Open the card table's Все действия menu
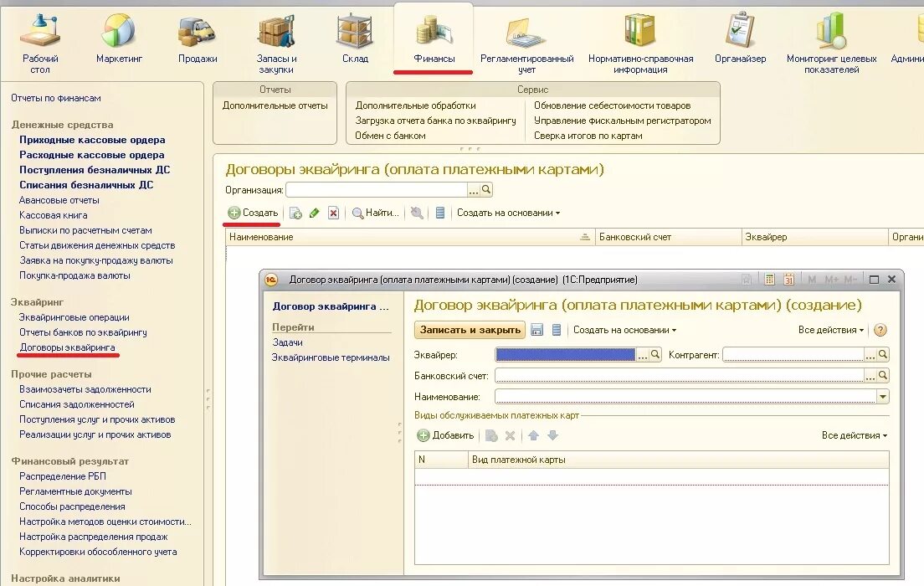The width and height of the screenshot is (924, 586). [x=855, y=435]
